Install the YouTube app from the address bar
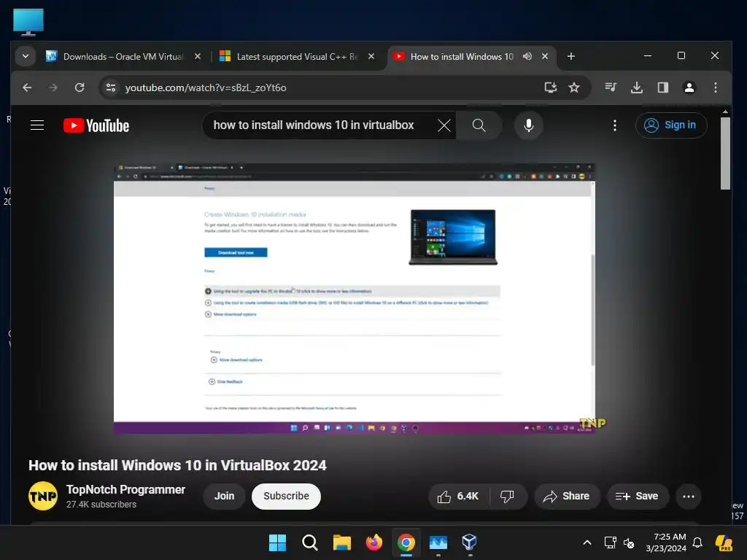The width and height of the screenshot is (747, 560). pyautogui.click(x=550, y=87)
